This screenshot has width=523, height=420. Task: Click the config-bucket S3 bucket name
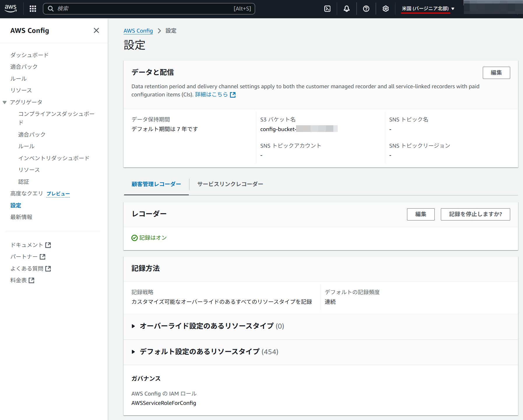(299, 129)
